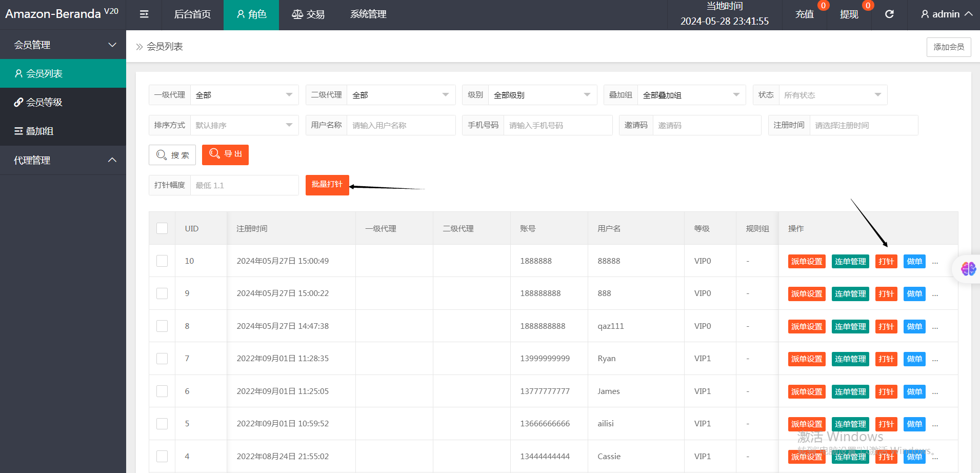
Task: Toggle the select-all checkbox in table header
Action: click(162, 228)
